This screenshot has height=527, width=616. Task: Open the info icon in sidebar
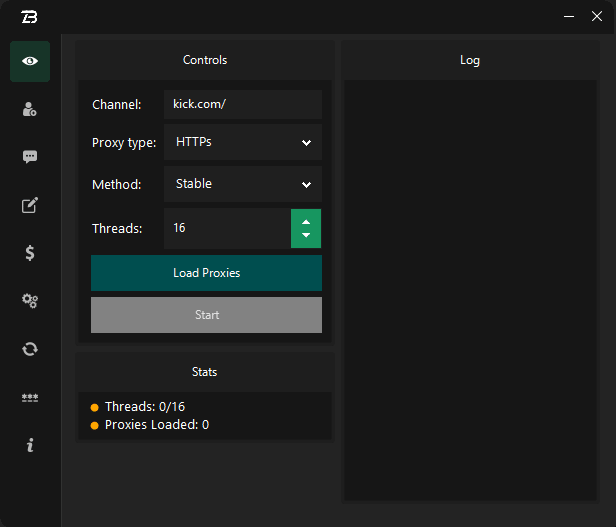point(30,445)
